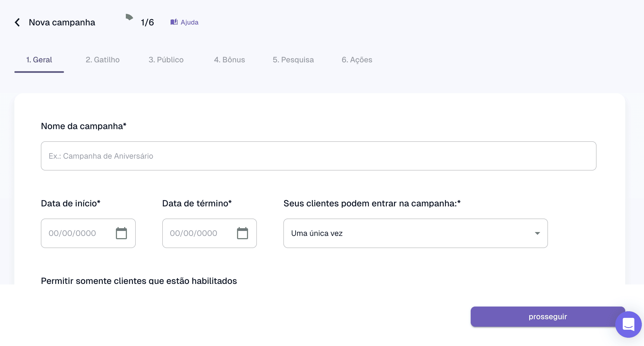
Task: Go to the '5. Pesquisa' tab
Action: coord(293,60)
